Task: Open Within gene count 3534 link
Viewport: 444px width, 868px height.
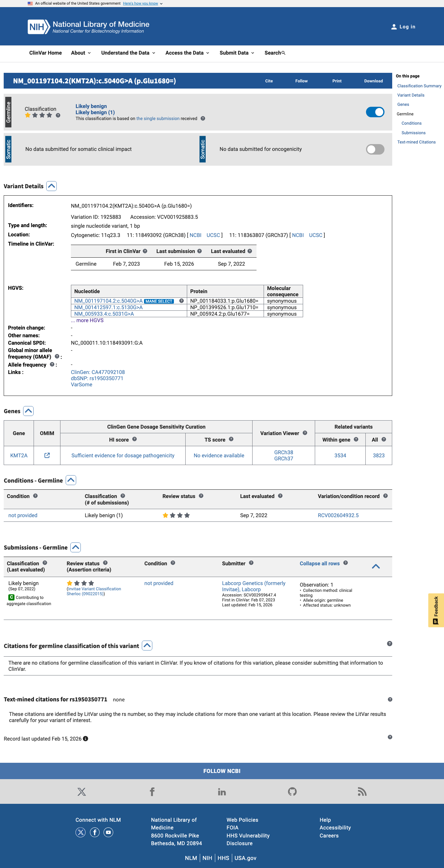Action: (x=340, y=455)
